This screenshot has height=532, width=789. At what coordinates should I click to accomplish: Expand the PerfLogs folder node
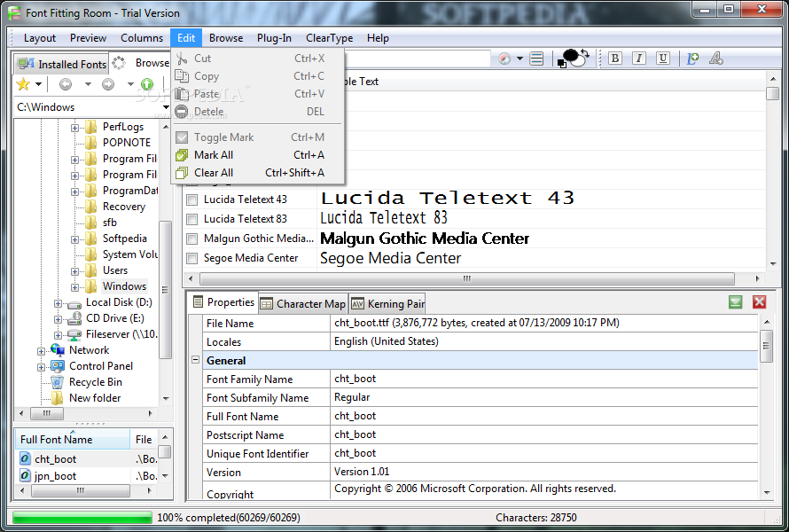74,128
